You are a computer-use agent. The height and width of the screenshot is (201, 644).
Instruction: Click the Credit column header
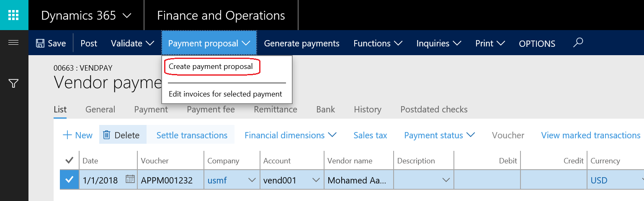tap(573, 161)
